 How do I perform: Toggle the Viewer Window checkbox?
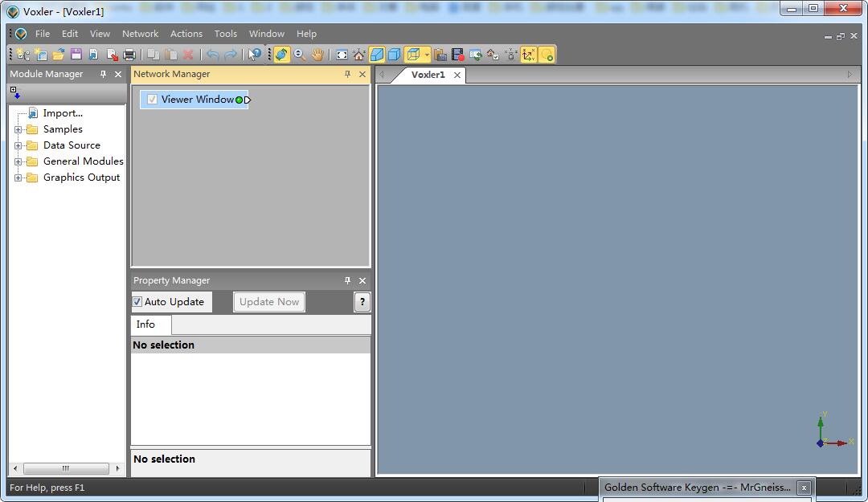point(152,100)
